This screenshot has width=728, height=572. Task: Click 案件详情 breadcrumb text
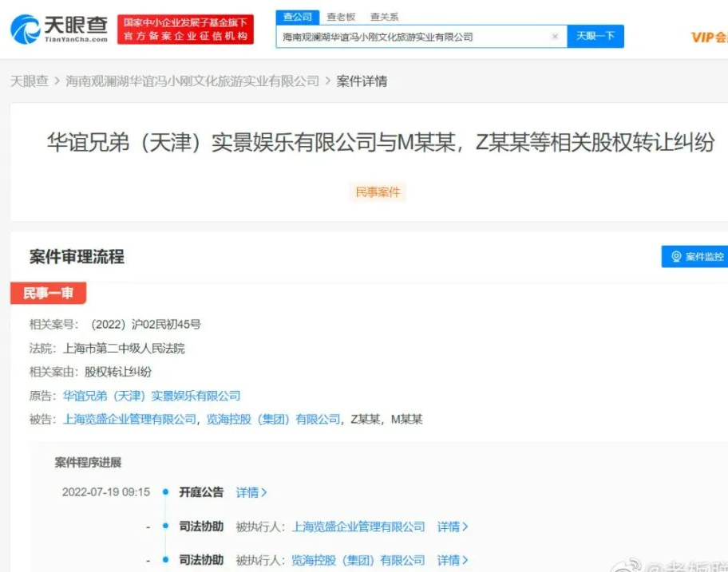[x=362, y=81]
